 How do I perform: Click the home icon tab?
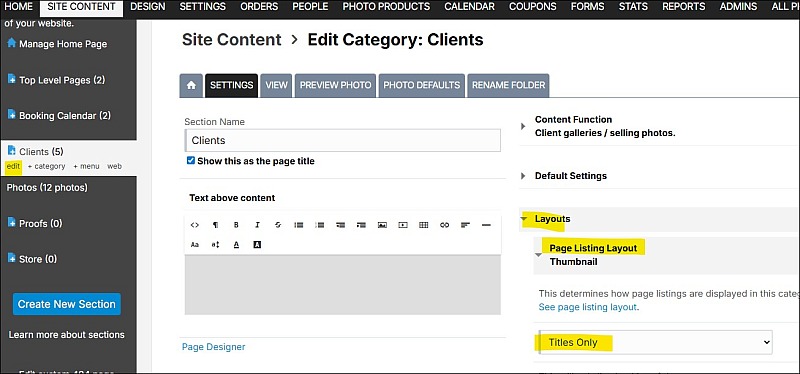[191, 85]
